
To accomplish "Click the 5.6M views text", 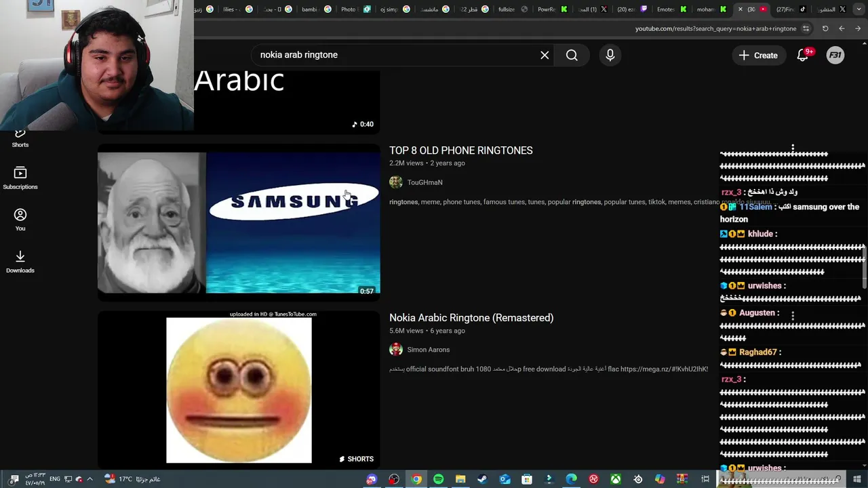I will click(406, 331).
